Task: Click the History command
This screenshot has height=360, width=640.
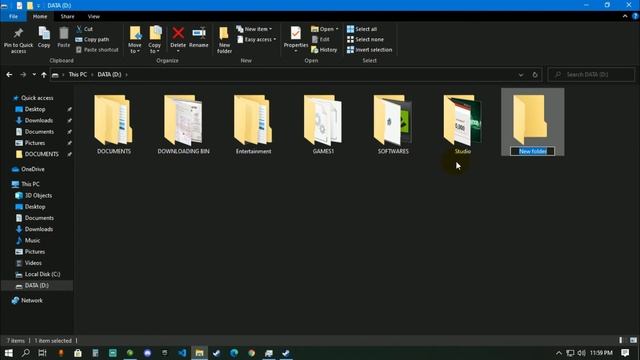Action: pos(324,50)
